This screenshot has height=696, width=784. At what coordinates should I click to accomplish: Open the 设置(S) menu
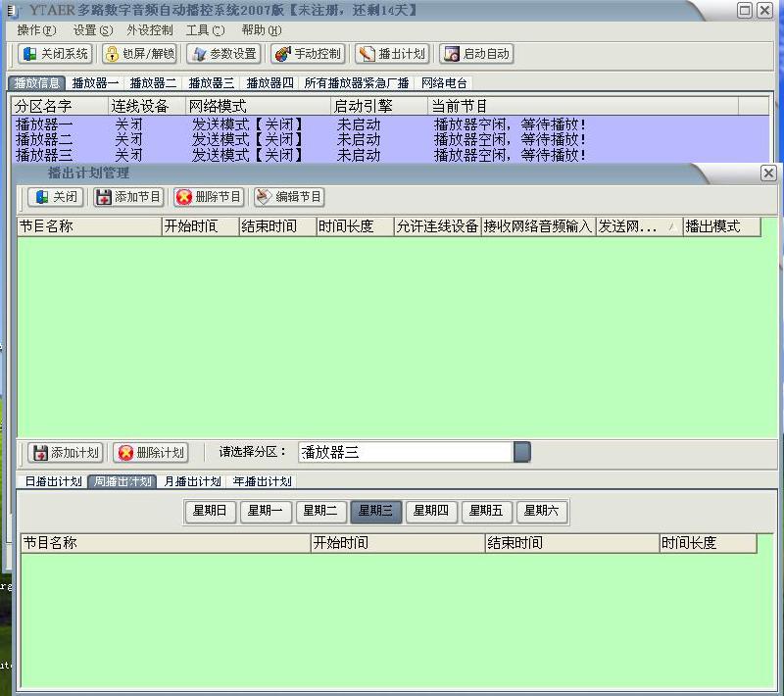(93, 30)
